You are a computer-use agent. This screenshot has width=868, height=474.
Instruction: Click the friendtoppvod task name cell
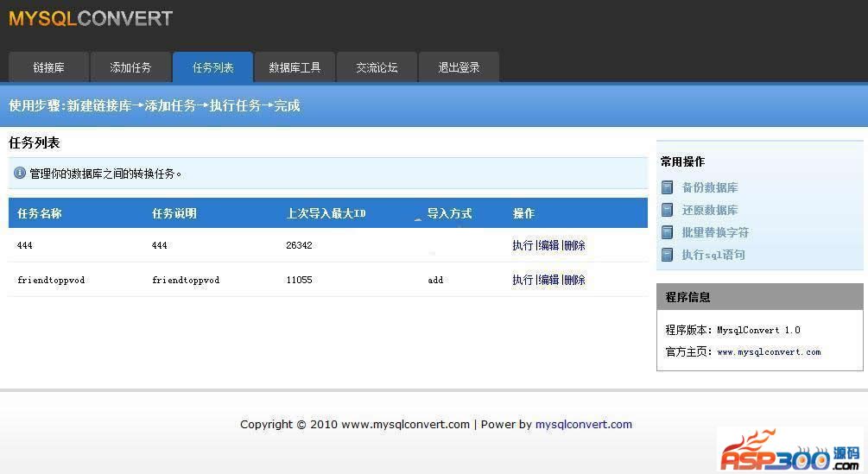click(51, 280)
